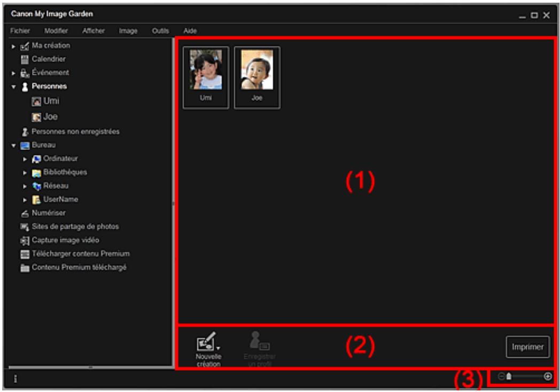Expand the Bibliothèques node
The image size is (560, 392).
pos(25,173)
